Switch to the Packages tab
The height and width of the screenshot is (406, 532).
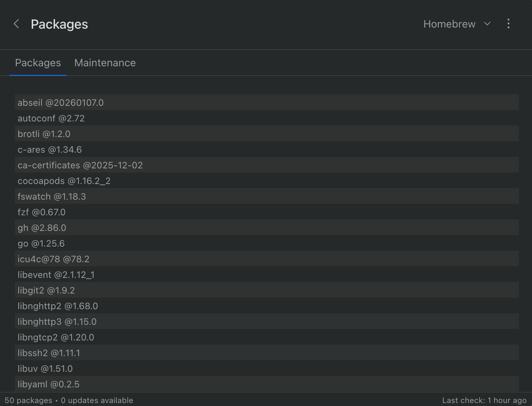tap(38, 63)
